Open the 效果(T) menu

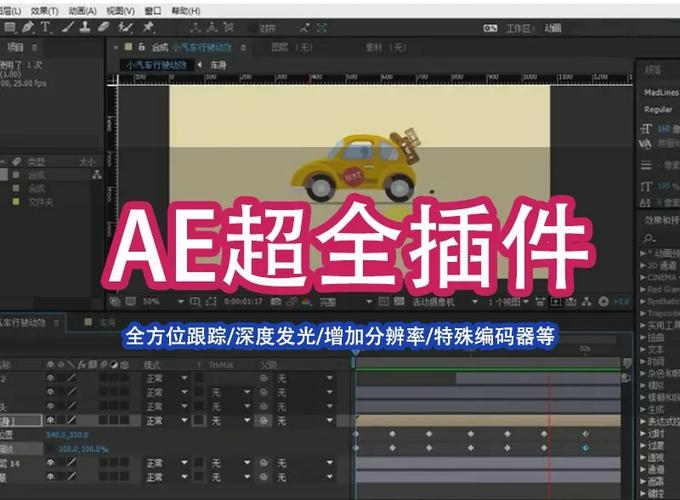[44, 11]
